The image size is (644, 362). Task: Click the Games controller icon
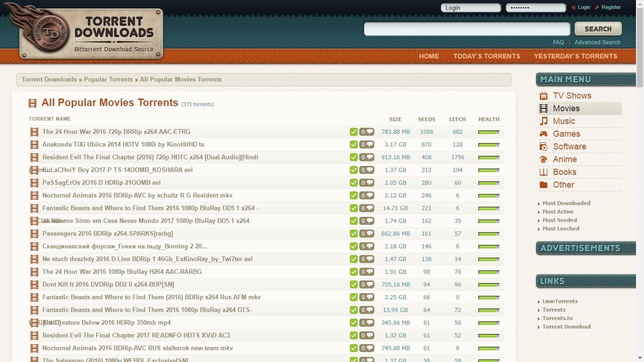coord(544,134)
